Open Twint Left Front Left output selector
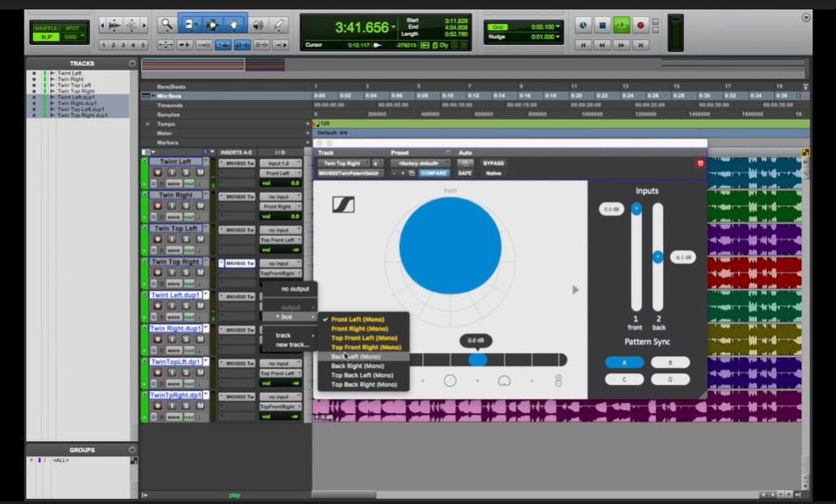This screenshot has width=836, height=504. (x=281, y=173)
